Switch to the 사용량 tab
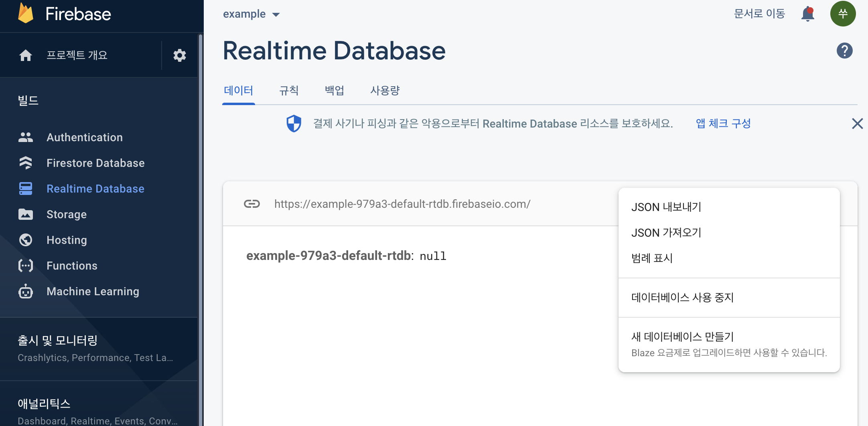The image size is (868, 426). (x=385, y=91)
